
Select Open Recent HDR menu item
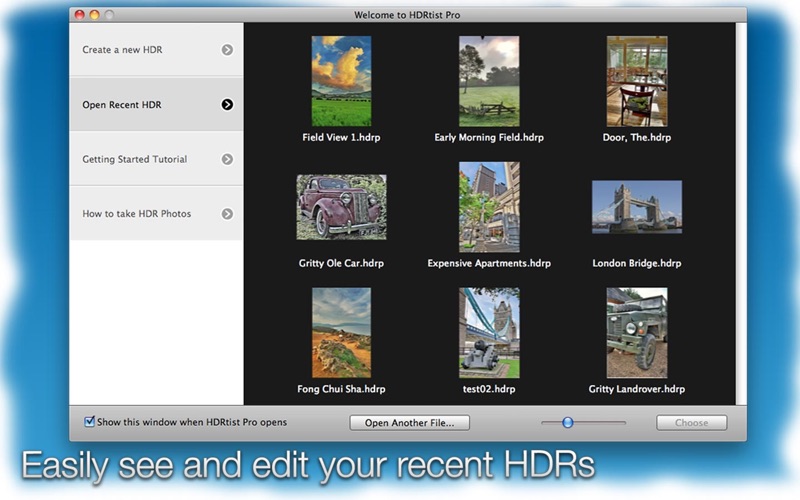point(156,104)
